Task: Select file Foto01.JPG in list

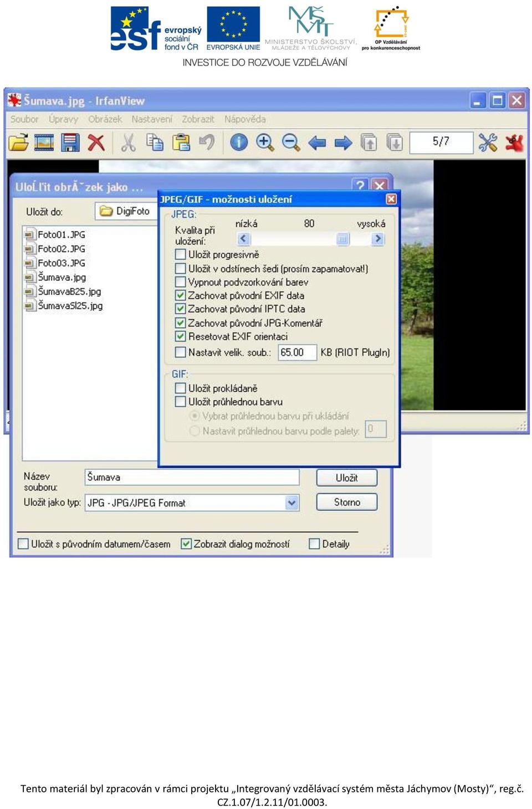Action: [x=55, y=234]
